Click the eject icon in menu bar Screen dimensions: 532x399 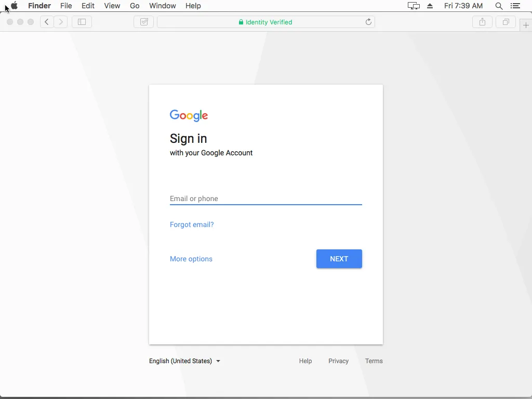429,6
